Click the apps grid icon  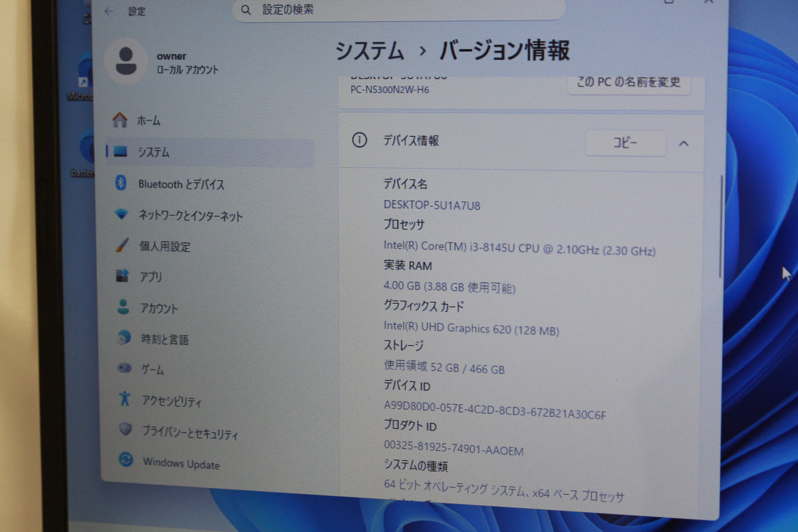point(122,276)
